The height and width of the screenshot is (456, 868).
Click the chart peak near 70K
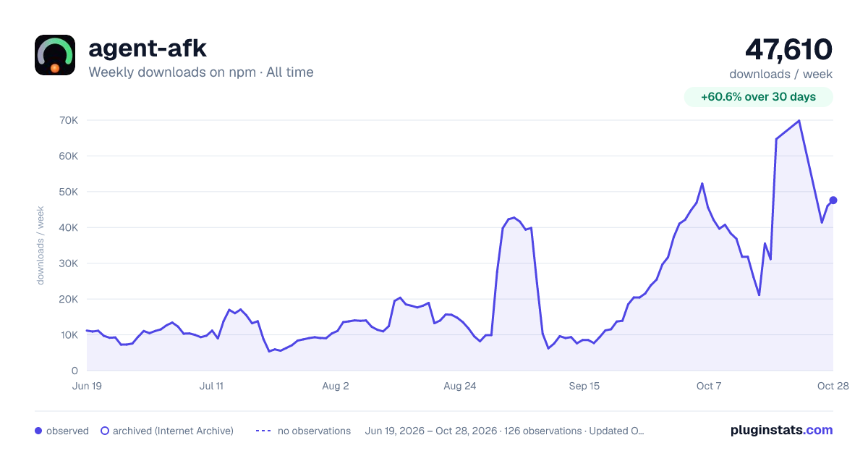(x=799, y=121)
